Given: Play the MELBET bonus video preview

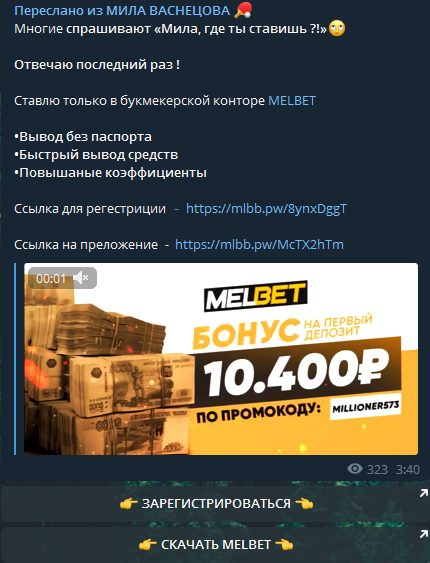Looking at the screenshot, I should click(221, 359).
